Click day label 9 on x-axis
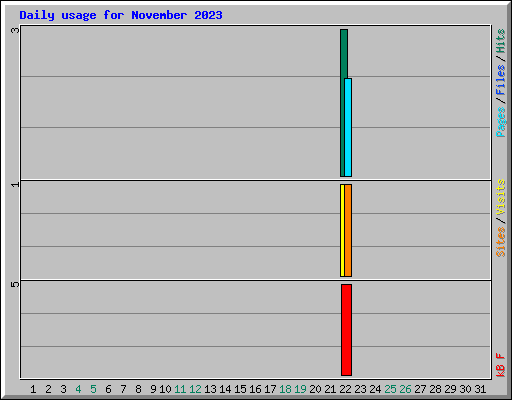The image size is (512, 400). (153, 389)
